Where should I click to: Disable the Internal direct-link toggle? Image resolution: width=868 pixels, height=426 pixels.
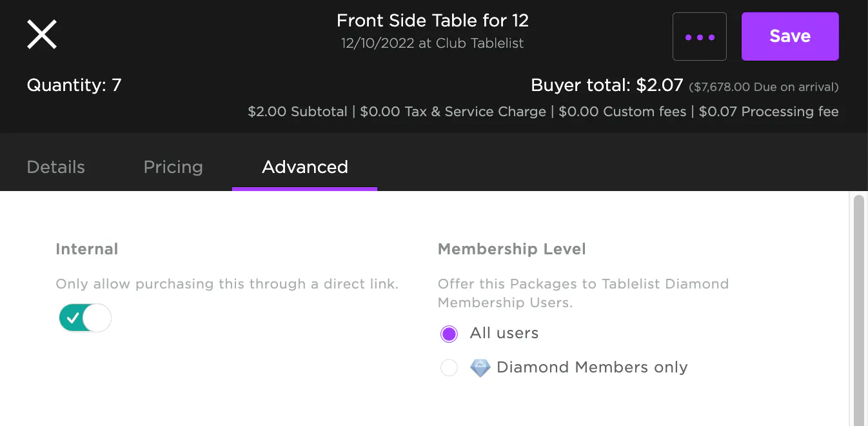click(85, 318)
